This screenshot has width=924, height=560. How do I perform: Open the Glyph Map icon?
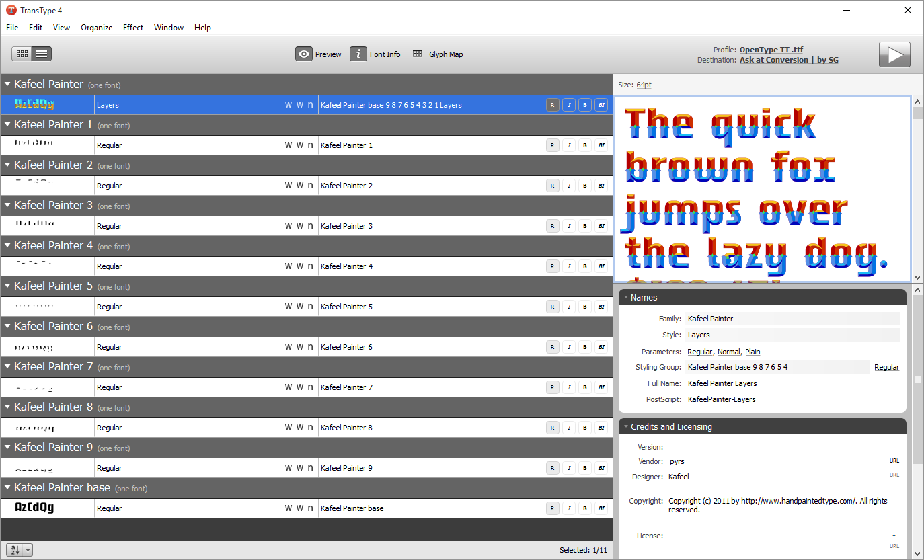[x=418, y=54]
